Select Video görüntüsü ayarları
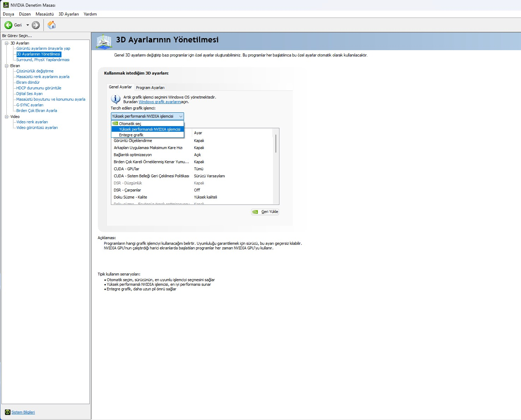The width and height of the screenshot is (521, 420). point(37,128)
